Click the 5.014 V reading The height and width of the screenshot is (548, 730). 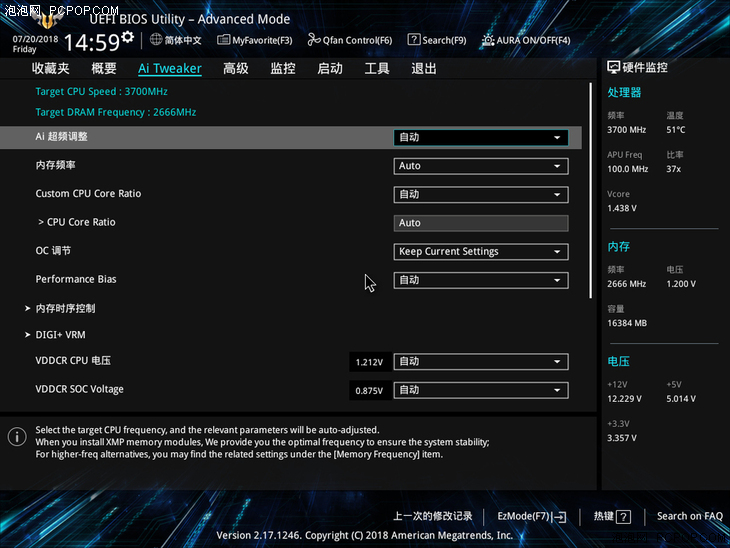coord(681,399)
